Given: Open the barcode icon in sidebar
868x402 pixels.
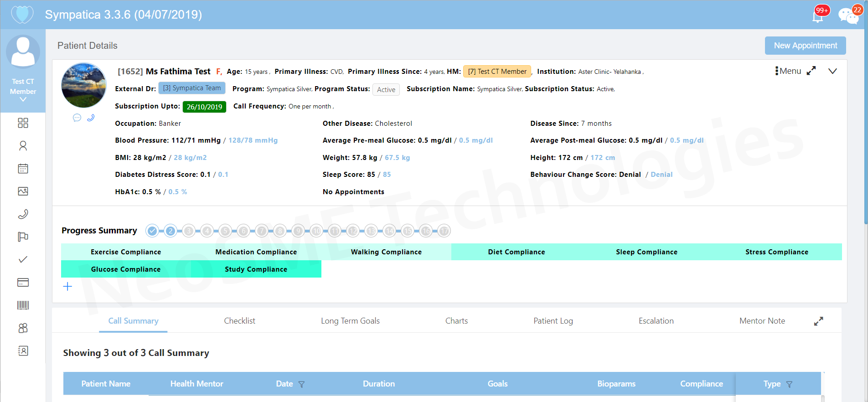Looking at the screenshot, I should pos(23,305).
